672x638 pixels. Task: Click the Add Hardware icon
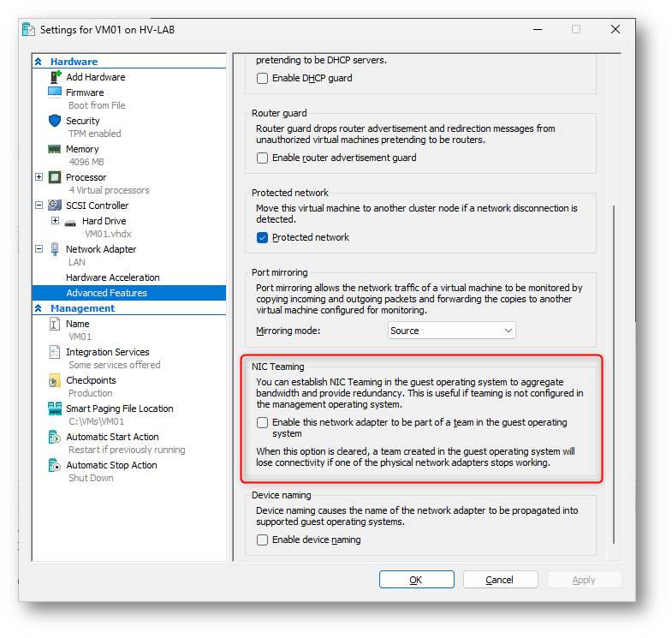coord(56,77)
